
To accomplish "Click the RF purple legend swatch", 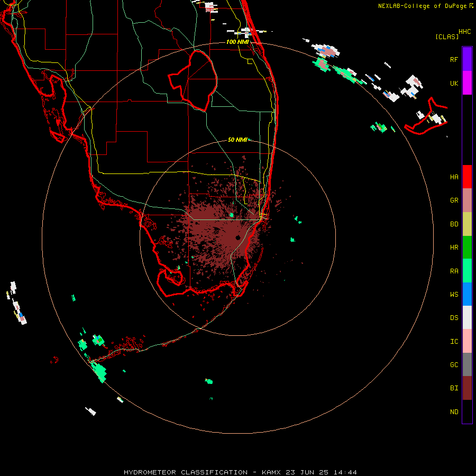I will tap(467, 59).
